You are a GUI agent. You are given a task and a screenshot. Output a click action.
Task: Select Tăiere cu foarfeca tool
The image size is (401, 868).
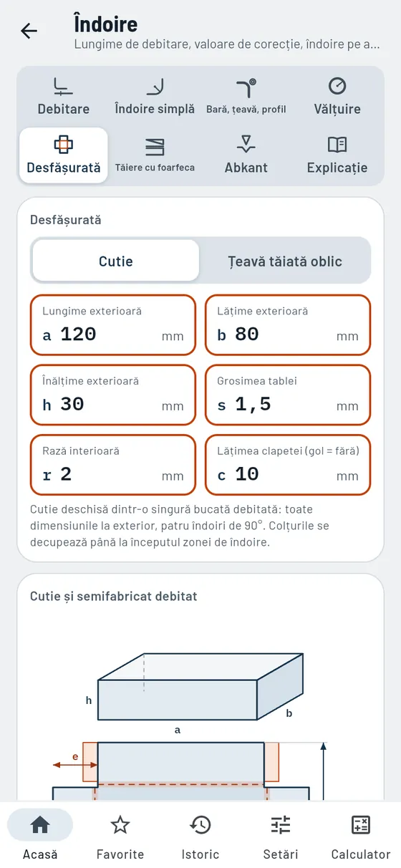click(155, 155)
